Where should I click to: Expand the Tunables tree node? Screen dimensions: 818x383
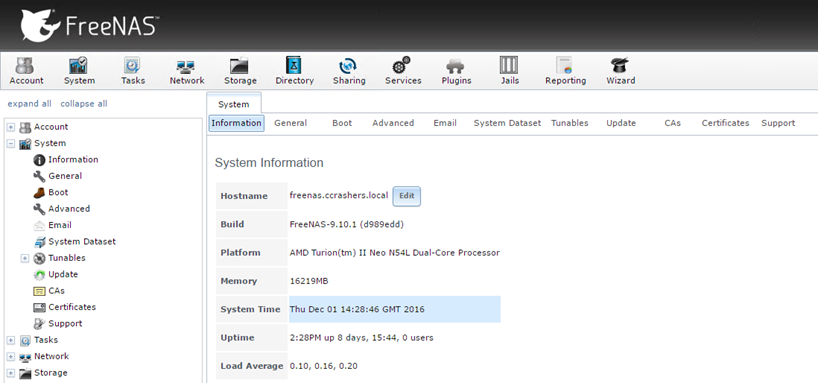tap(25, 258)
